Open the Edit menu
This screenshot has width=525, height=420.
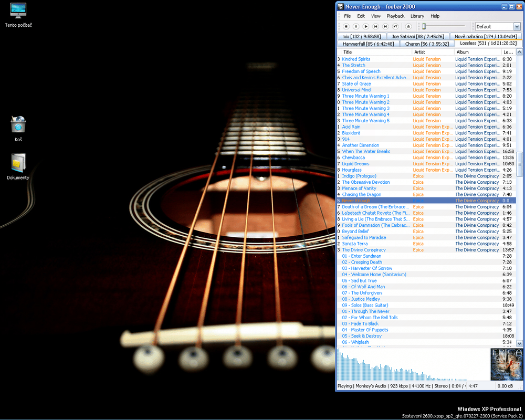(x=361, y=16)
